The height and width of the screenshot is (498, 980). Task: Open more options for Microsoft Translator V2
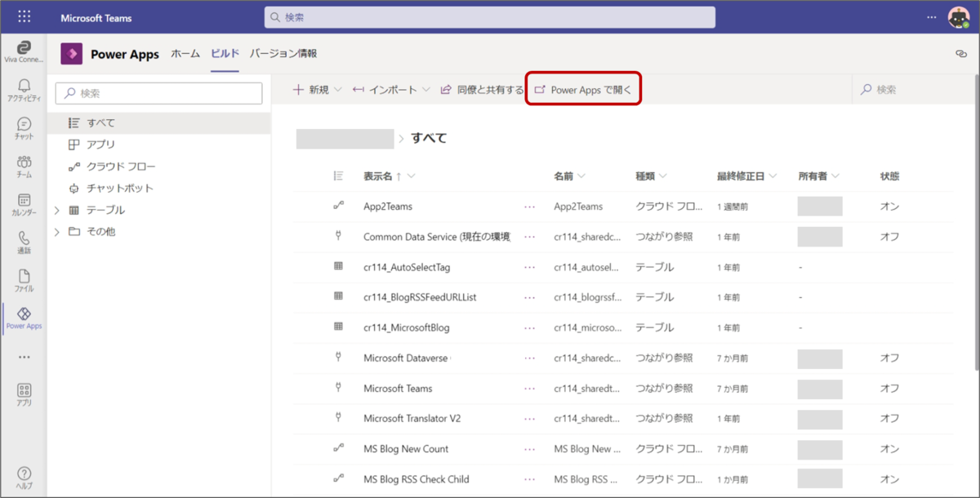point(530,419)
